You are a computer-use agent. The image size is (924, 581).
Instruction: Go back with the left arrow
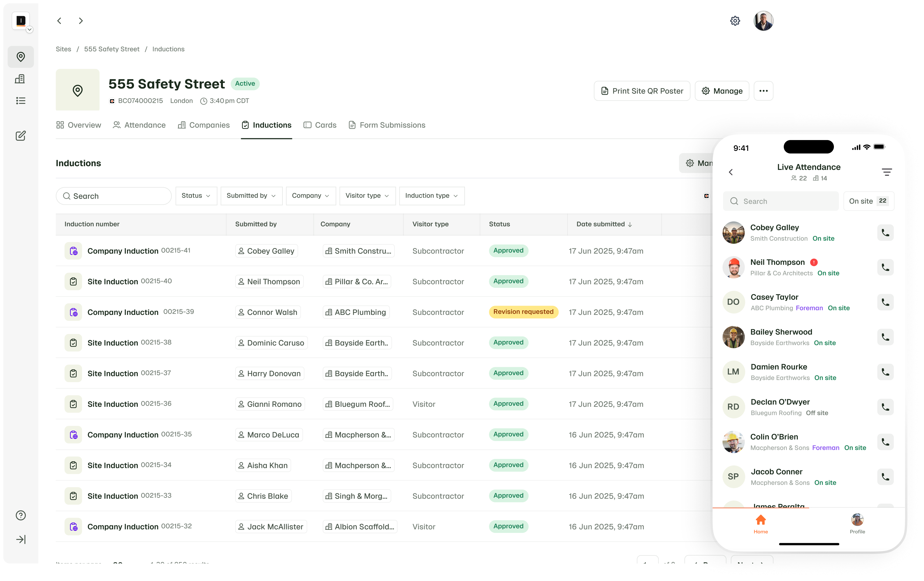59,21
